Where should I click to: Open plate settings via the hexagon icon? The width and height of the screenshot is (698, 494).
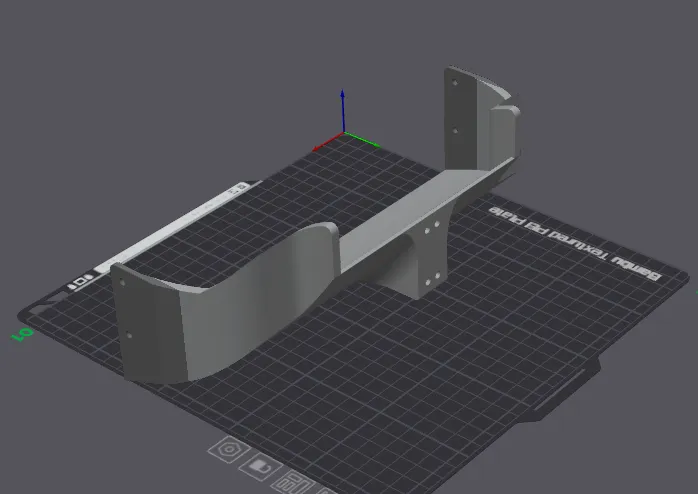click(x=229, y=449)
